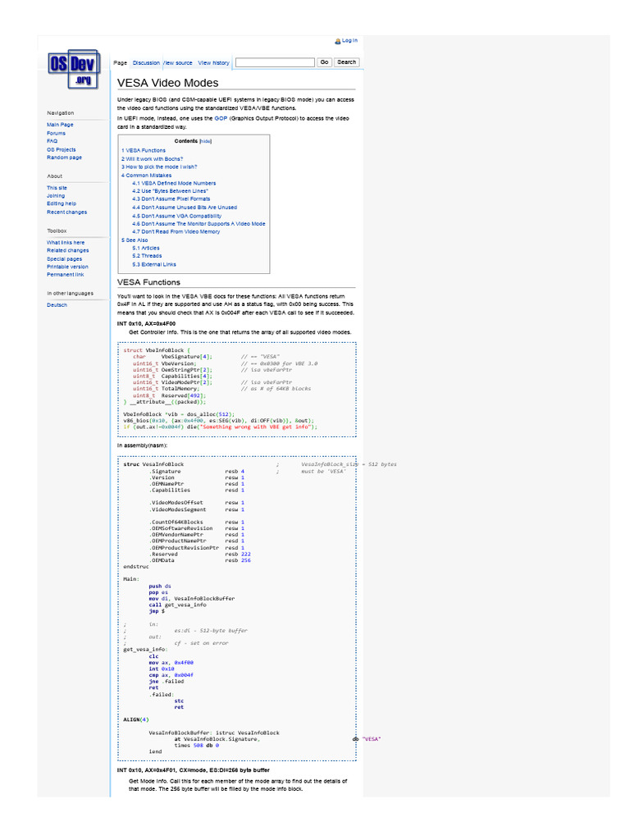Switch to the Discussion tab
The image size is (630, 840).
tap(146, 63)
